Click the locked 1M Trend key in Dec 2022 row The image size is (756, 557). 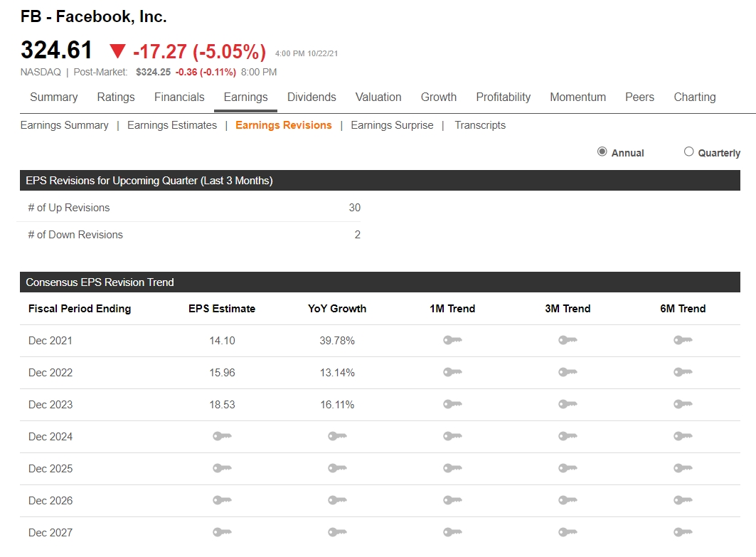coord(452,372)
